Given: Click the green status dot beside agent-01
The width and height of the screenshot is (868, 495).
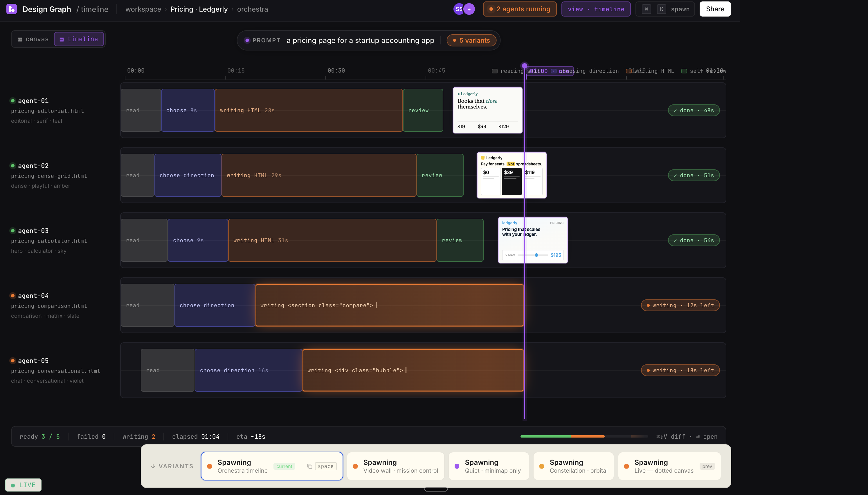Looking at the screenshot, I should pyautogui.click(x=12, y=100).
